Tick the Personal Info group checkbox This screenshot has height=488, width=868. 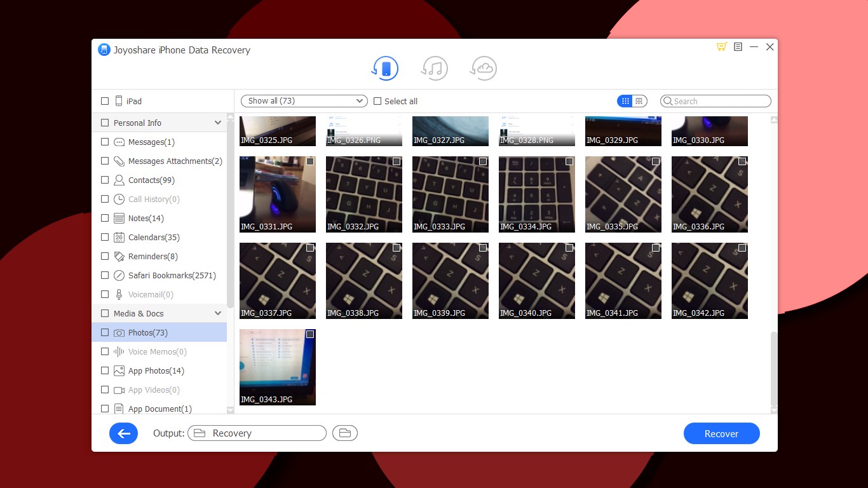[x=105, y=123]
